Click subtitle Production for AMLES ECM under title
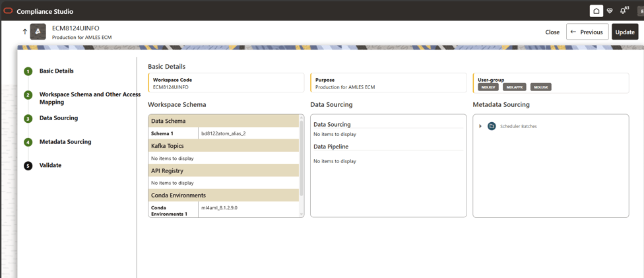The image size is (644, 278). 82,37
